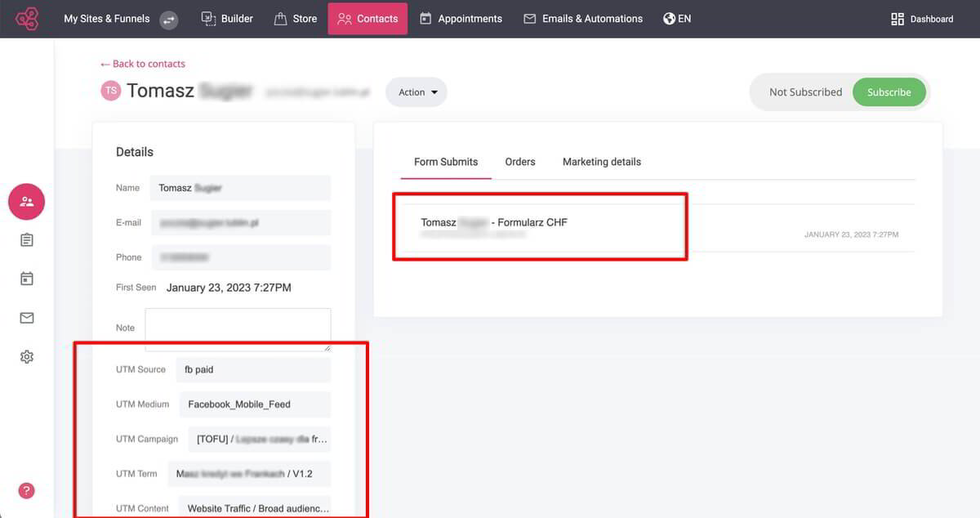Click the document icon in left sidebar
980x518 pixels.
coord(26,239)
